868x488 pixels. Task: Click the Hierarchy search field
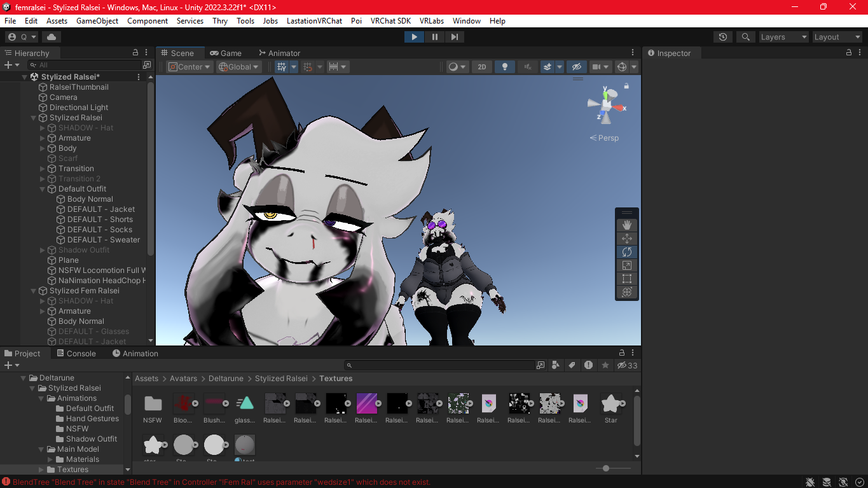click(84, 65)
